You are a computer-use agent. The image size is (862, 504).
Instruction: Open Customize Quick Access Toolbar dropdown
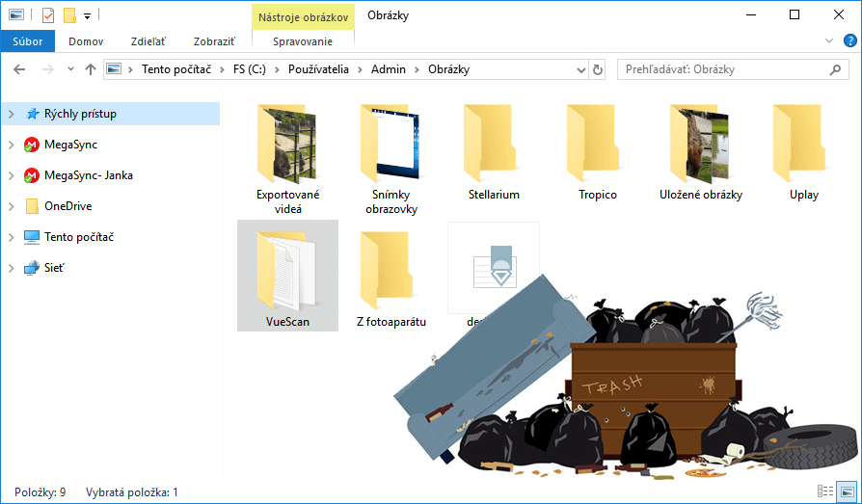pos(87,15)
